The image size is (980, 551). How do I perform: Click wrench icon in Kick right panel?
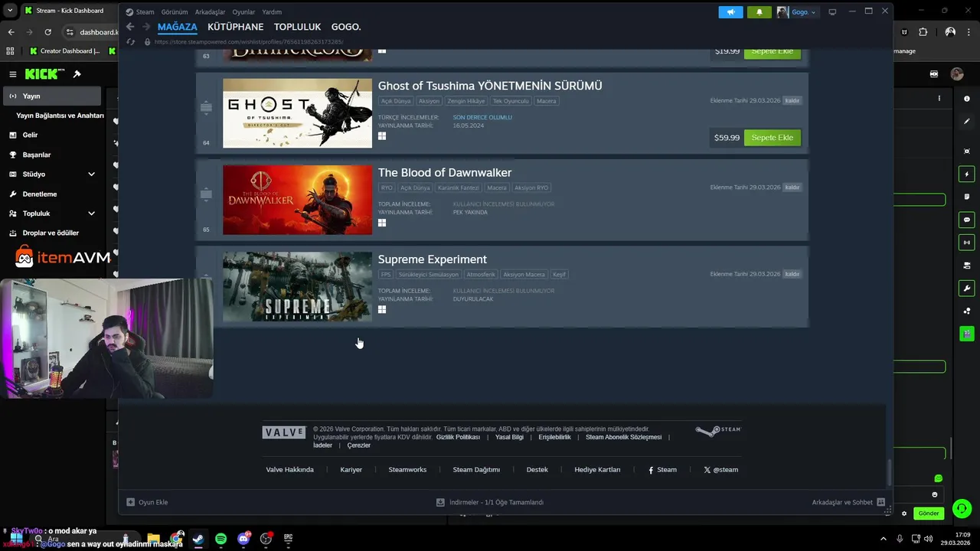click(x=966, y=289)
